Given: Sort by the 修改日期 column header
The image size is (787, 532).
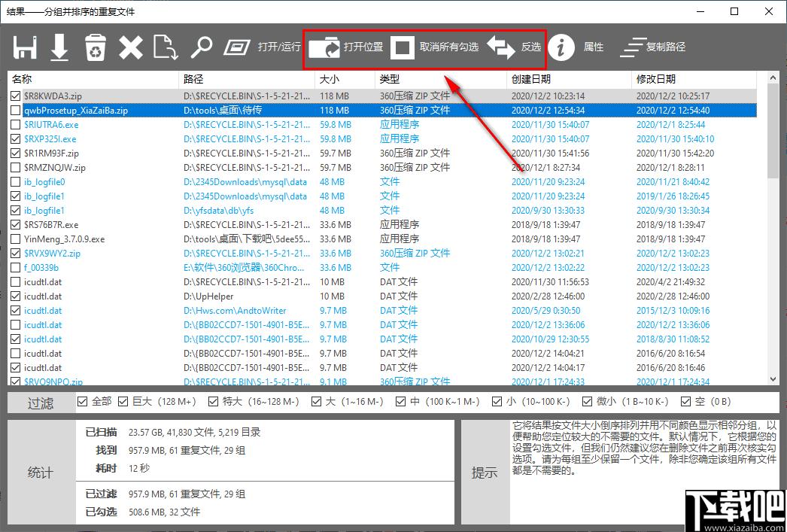Looking at the screenshot, I should pyautogui.click(x=694, y=79).
